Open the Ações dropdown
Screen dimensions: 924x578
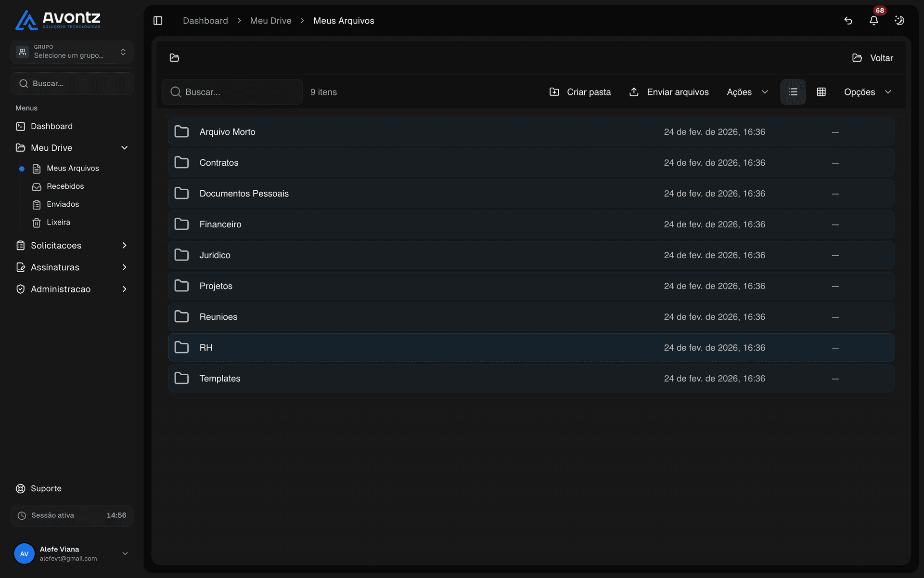pos(747,92)
